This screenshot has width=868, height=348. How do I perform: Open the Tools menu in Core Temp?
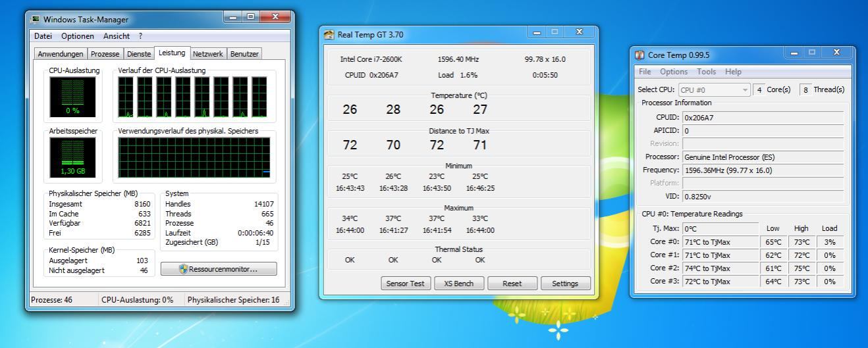tap(706, 72)
